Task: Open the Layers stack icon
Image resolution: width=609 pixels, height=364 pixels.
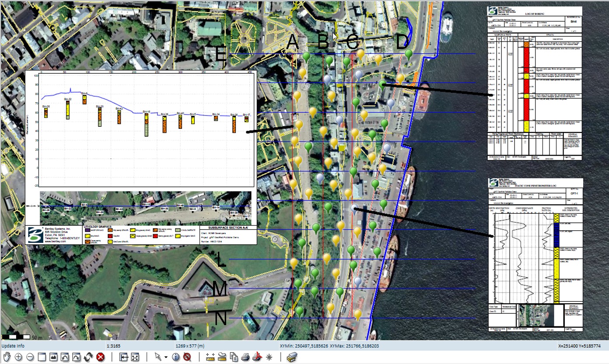Action: tap(292, 357)
